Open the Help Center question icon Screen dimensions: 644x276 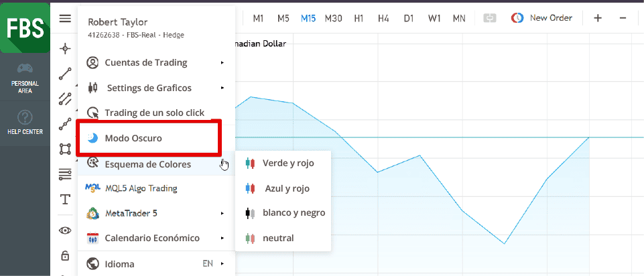tap(25, 118)
